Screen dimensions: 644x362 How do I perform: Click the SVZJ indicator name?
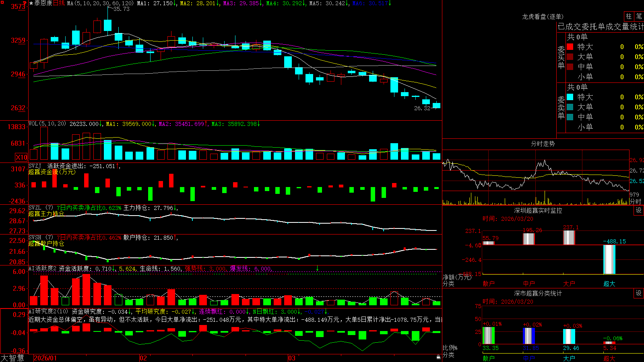pyautogui.click(x=35, y=166)
